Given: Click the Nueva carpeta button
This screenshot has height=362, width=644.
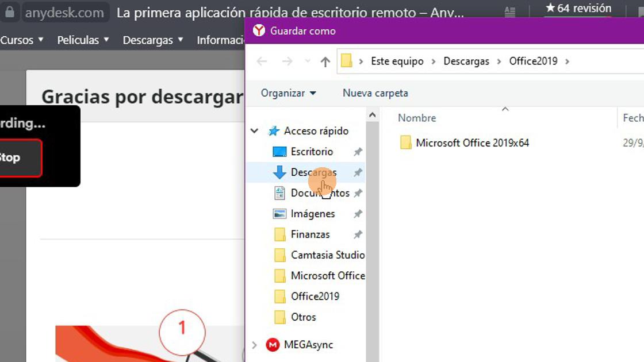Looking at the screenshot, I should pyautogui.click(x=375, y=93).
